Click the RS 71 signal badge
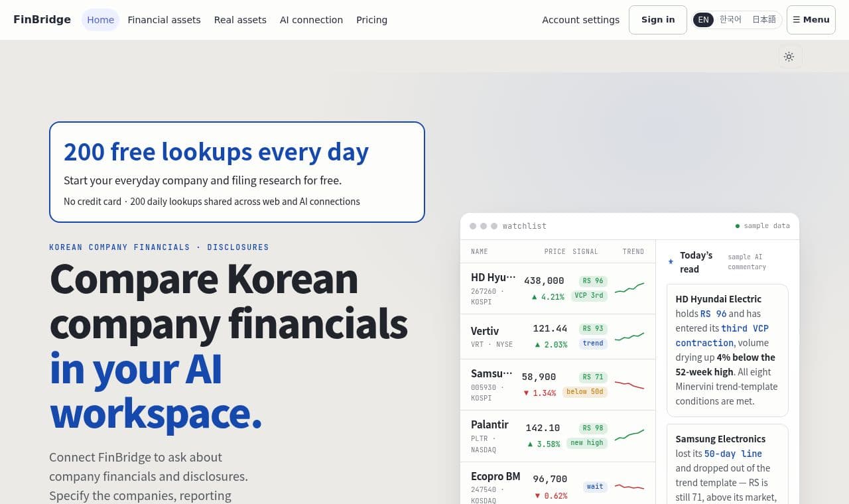 coord(593,377)
